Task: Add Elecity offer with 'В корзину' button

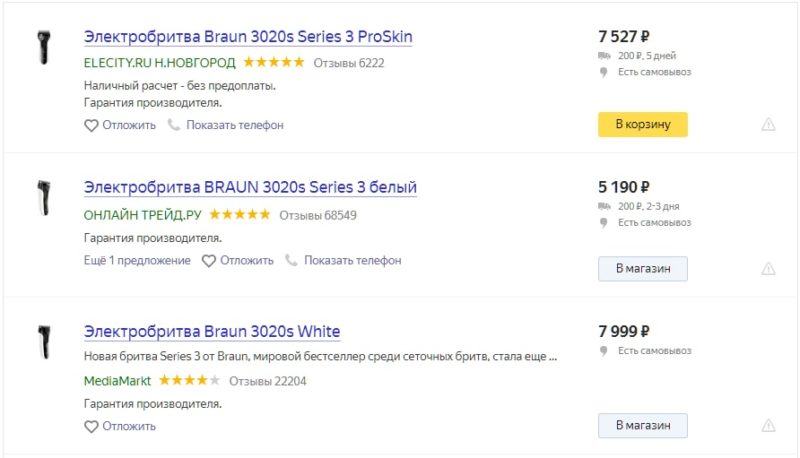Action: pyautogui.click(x=642, y=125)
